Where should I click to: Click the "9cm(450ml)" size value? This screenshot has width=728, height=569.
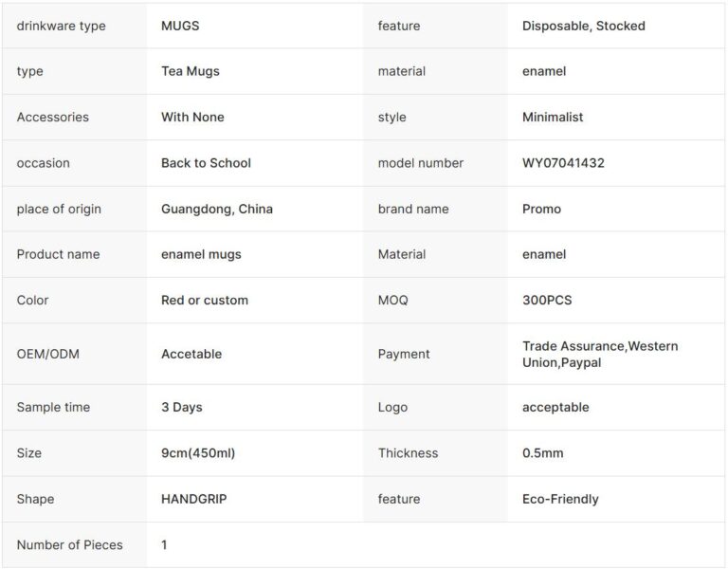pyautogui.click(x=198, y=453)
